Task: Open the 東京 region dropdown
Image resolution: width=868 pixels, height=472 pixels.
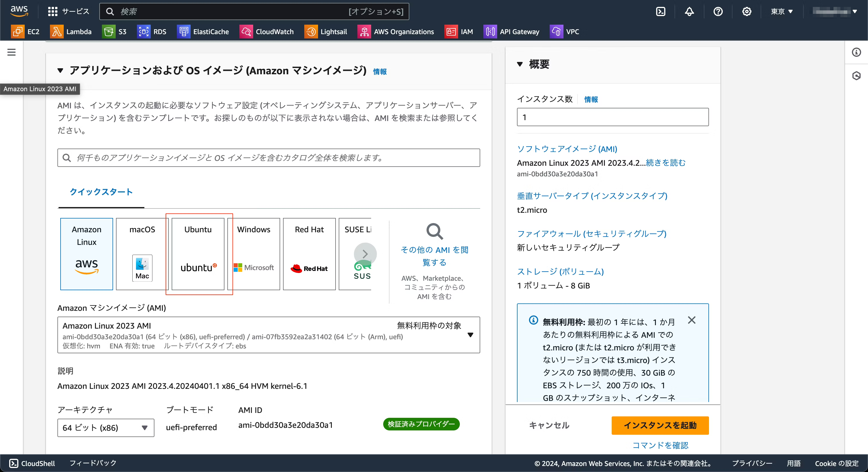Action: 782,12
